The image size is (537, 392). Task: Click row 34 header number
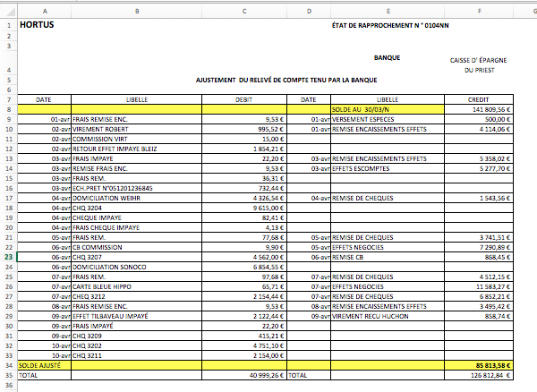[x=9, y=367]
